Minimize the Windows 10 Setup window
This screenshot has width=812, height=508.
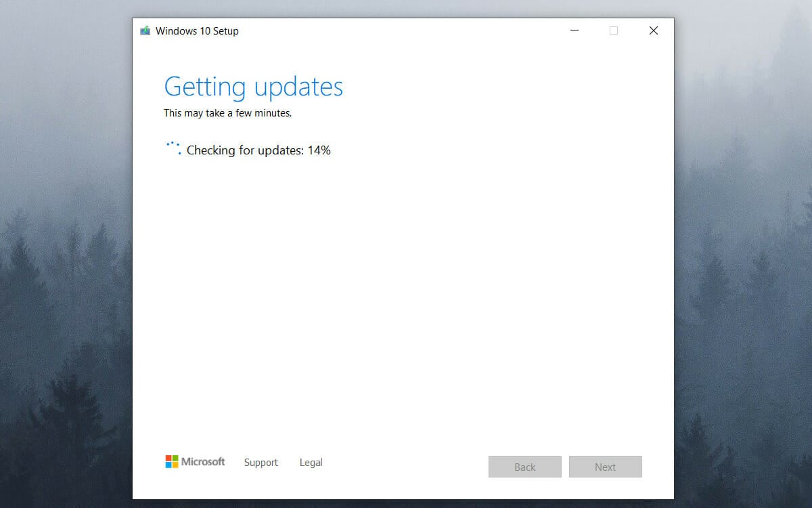[x=574, y=30]
